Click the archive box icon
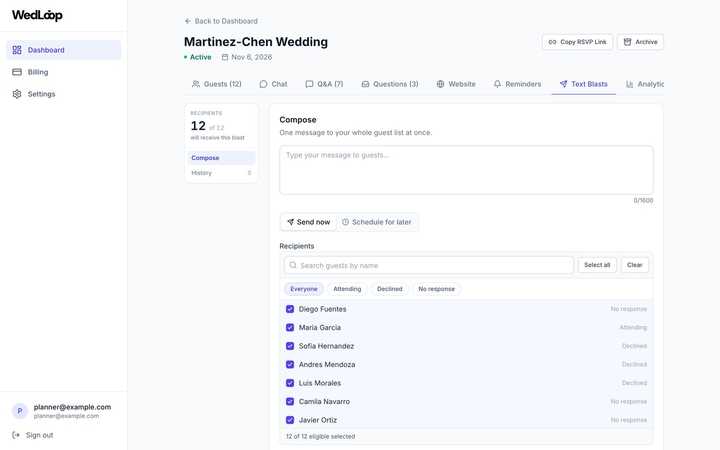 627,42
